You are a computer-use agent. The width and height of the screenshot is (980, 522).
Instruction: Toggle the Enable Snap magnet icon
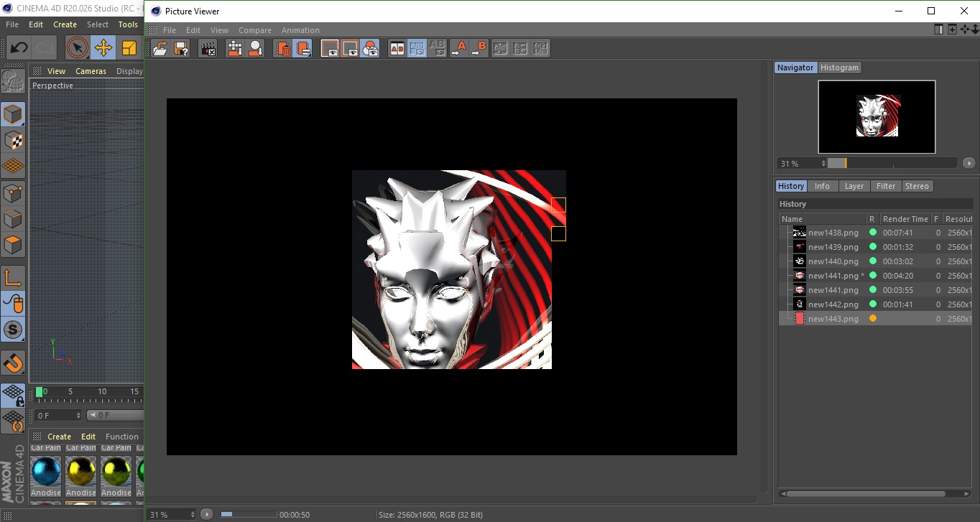(x=13, y=363)
